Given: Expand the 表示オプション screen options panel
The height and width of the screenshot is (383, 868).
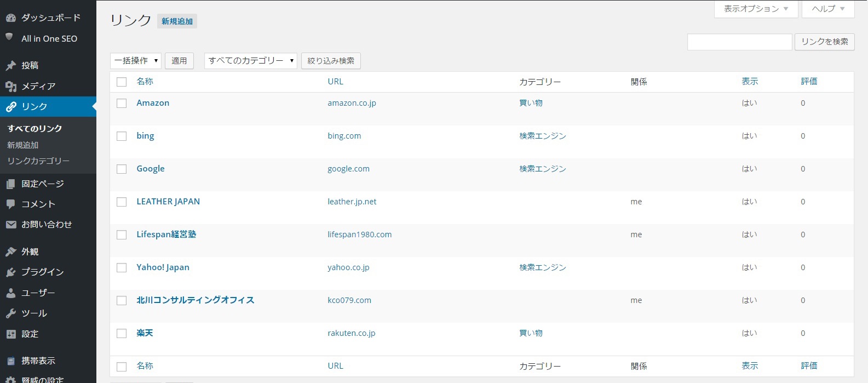Looking at the screenshot, I should point(755,9).
